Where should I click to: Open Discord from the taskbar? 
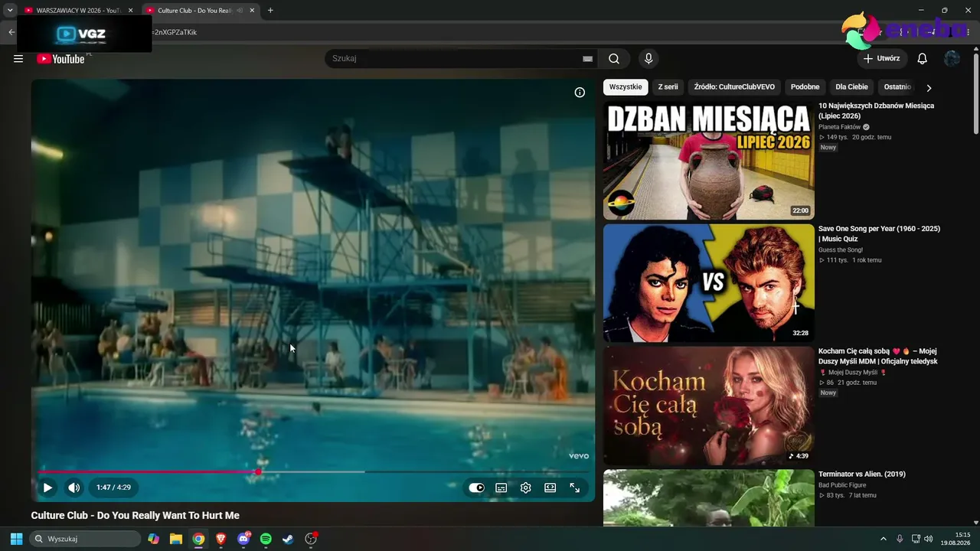pyautogui.click(x=243, y=539)
